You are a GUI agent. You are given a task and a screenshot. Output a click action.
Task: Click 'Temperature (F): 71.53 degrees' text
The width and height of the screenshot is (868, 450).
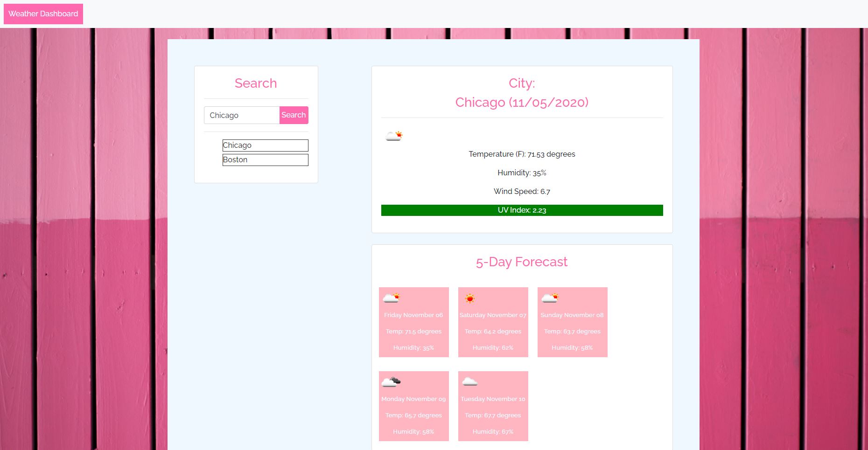tap(522, 154)
